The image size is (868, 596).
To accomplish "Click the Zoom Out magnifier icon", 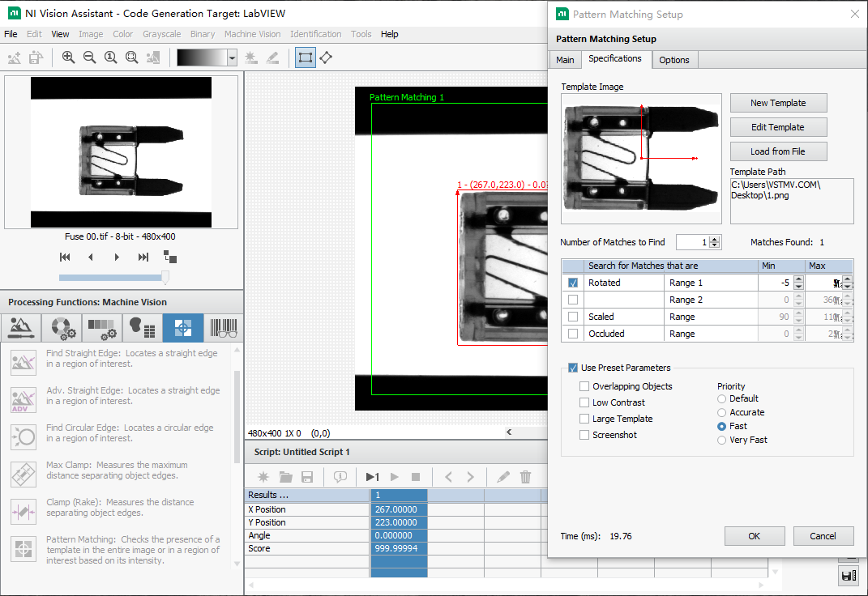I will coord(89,57).
